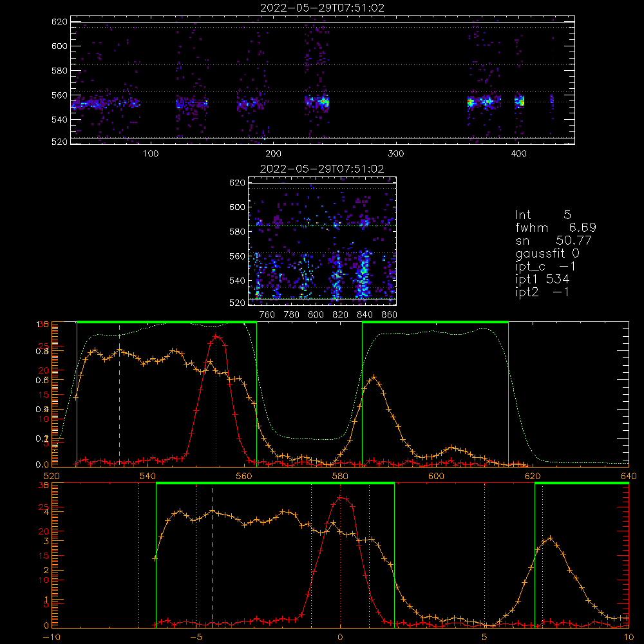Click x-axis label 100 of the wide top image
Viewport: 644px width, 644px height.
(150, 153)
